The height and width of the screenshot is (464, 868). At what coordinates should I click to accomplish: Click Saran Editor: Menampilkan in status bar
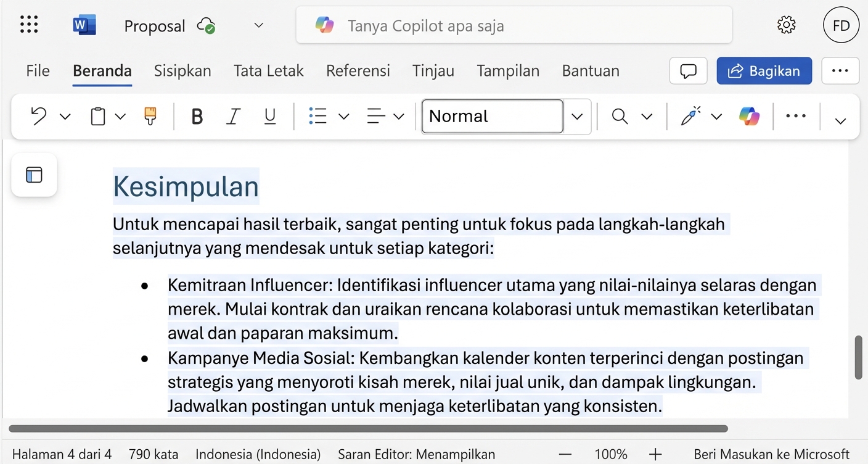416,454
